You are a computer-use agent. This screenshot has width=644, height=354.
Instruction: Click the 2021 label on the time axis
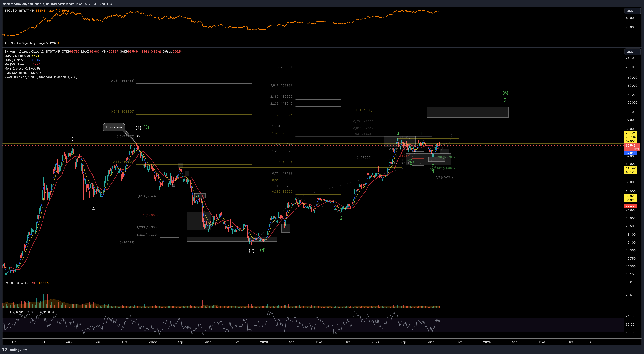click(41, 342)
